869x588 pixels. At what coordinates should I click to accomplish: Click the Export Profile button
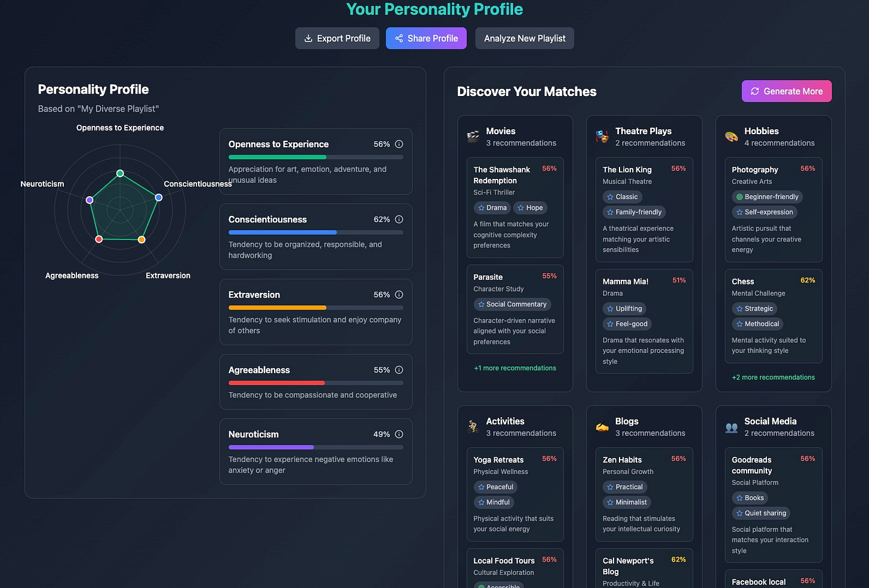[x=337, y=38]
